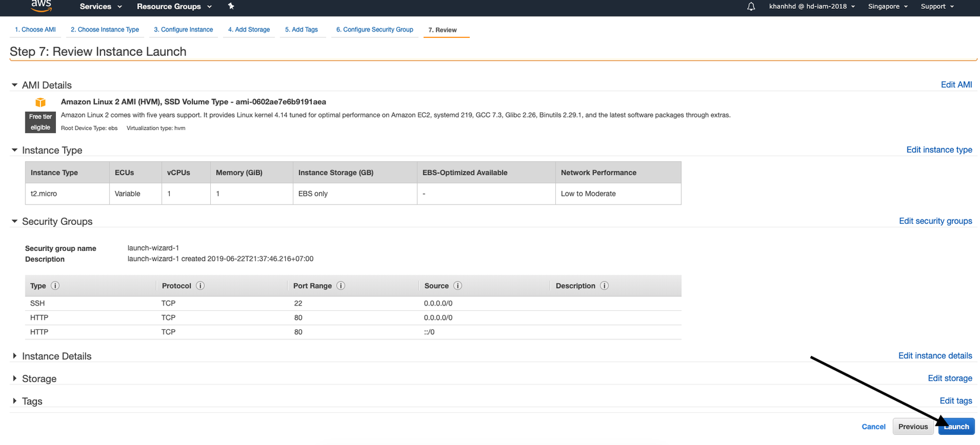Image resolution: width=980 pixels, height=445 pixels.
Task: Open the Singapore region selector
Action: coord(888,7)
